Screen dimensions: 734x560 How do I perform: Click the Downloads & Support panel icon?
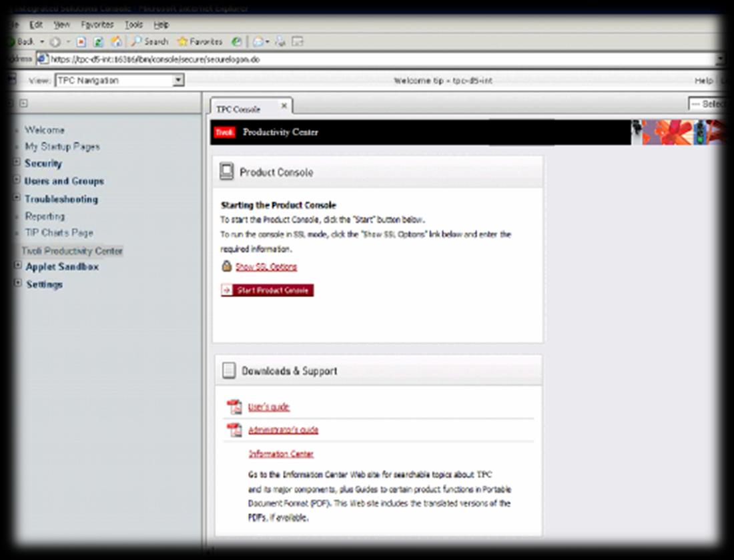(x=229, y=370)
